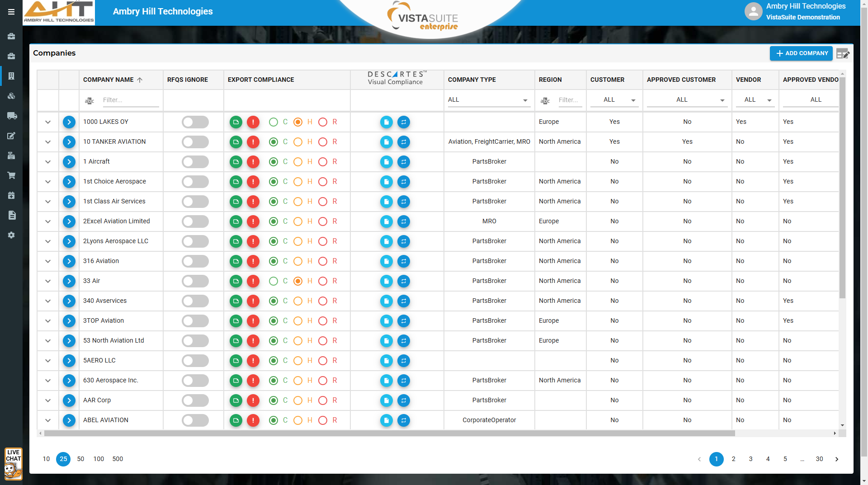Toggle RFQS Ignore for 1 Aircraft

point(195,162)
